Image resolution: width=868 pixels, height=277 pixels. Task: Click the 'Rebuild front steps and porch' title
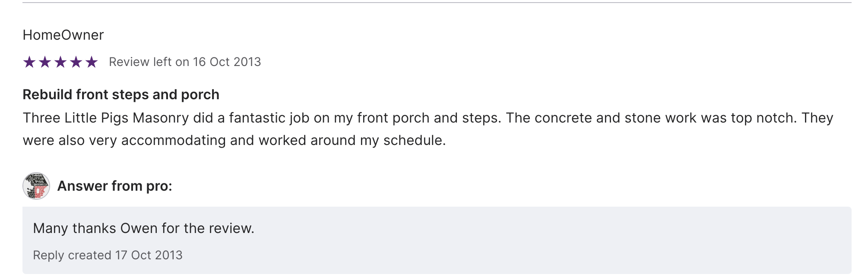point(121,94)
